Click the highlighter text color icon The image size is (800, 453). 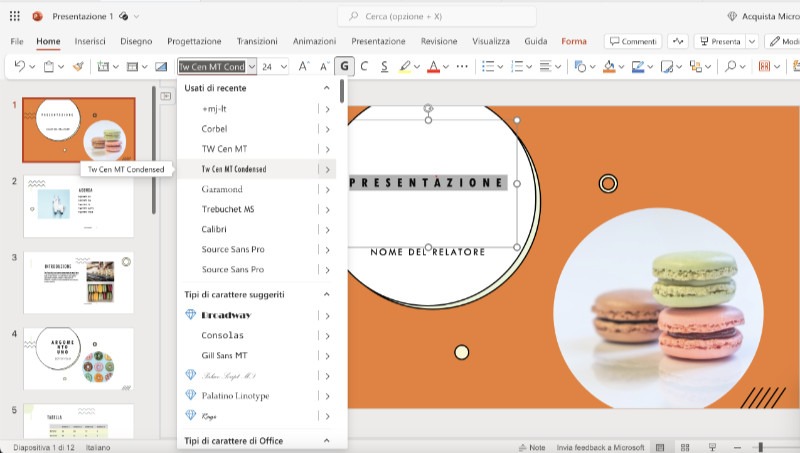405,66
